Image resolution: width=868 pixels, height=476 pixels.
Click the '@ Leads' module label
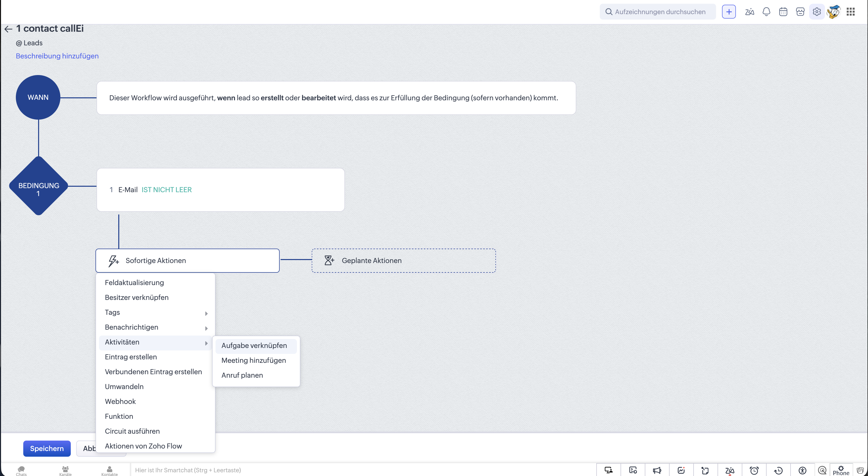[x=29, y=43]
